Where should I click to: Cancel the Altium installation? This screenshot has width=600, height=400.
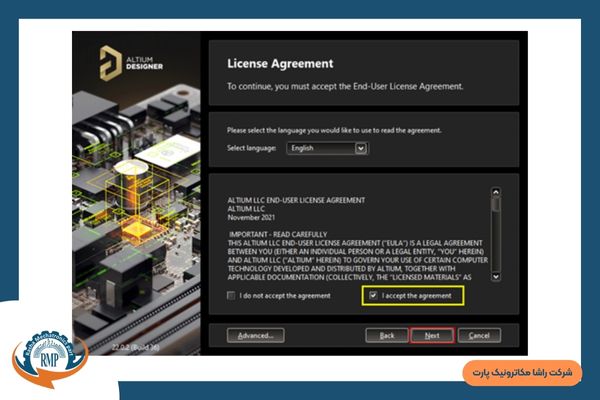click(x=479, y=335)
